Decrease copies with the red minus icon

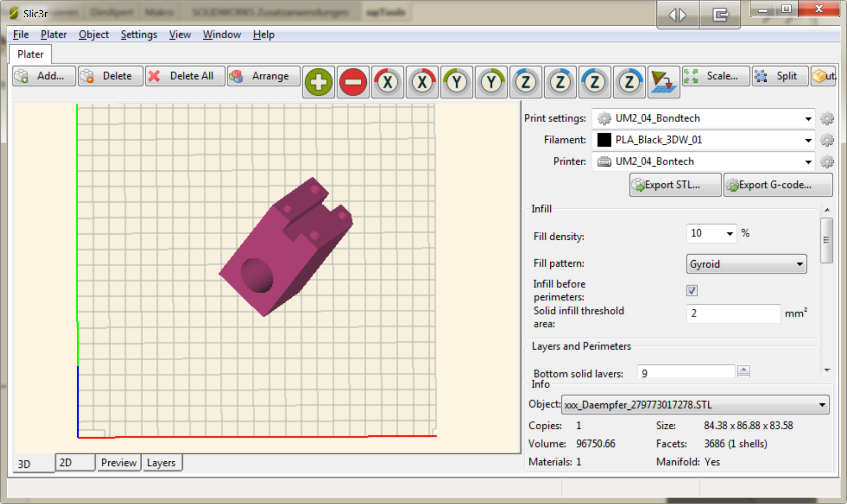coord(353,81)
